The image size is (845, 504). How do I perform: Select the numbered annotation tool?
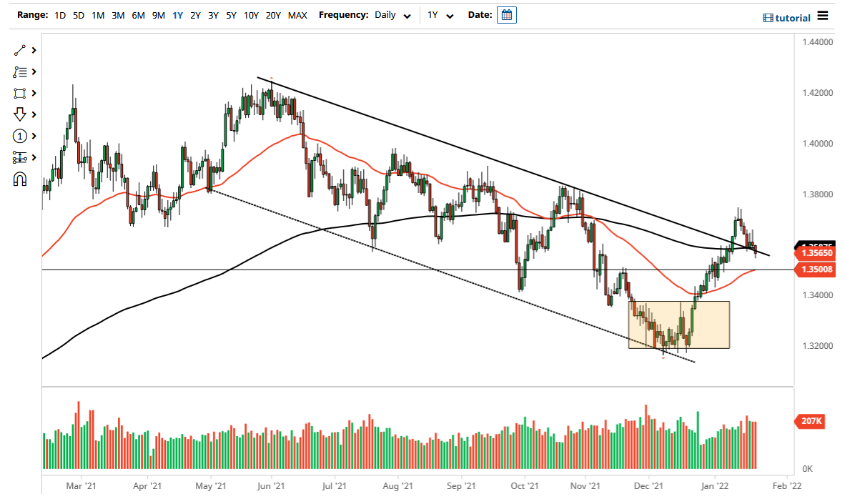point(20,136)
